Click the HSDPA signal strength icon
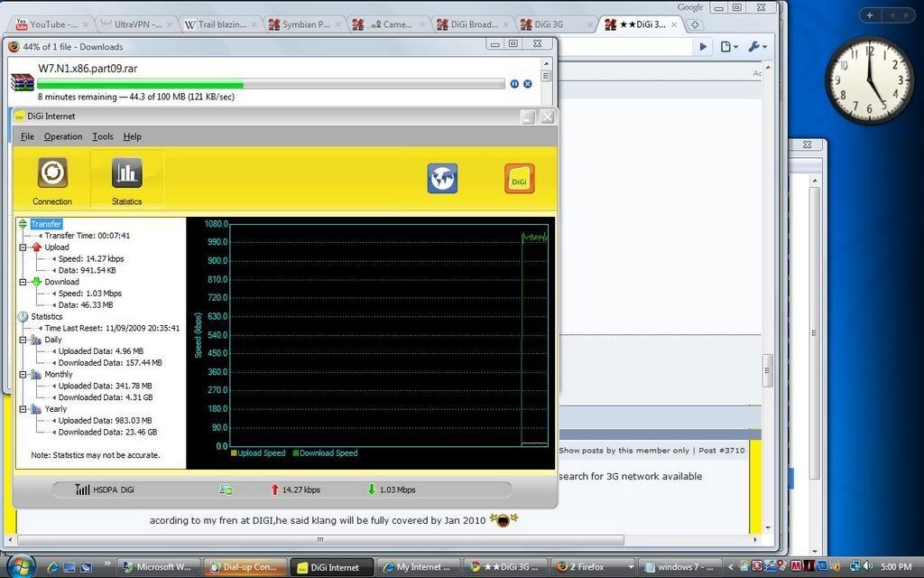 (x=82, y=489)
